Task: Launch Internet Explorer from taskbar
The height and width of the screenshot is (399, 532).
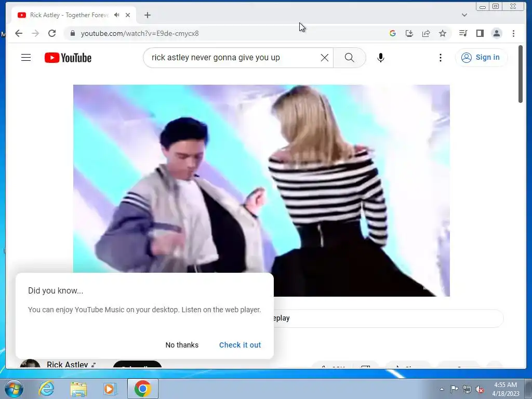Action: [x=46, y=389]
